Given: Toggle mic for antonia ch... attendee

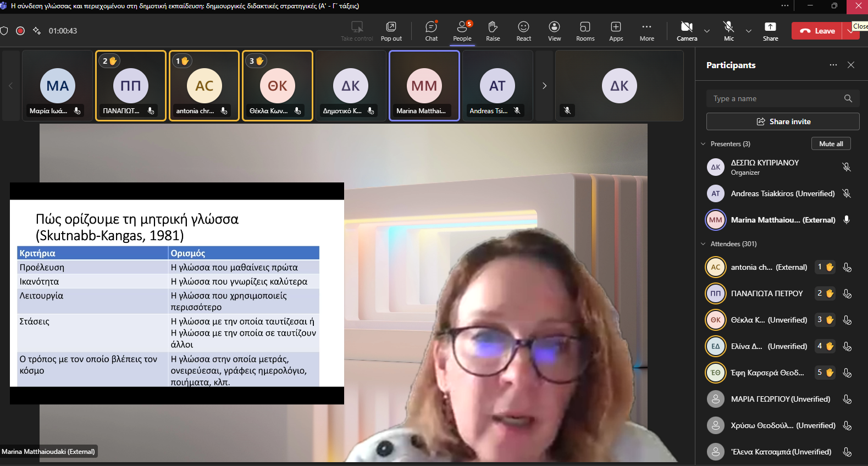Looking at the screenshot, I should (847, 268).
